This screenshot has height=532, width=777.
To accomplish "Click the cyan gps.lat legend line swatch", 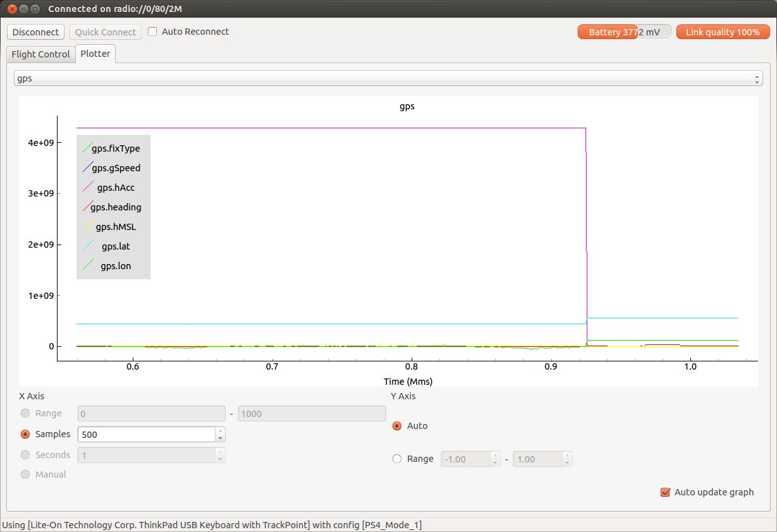I will tap(88, 246).
